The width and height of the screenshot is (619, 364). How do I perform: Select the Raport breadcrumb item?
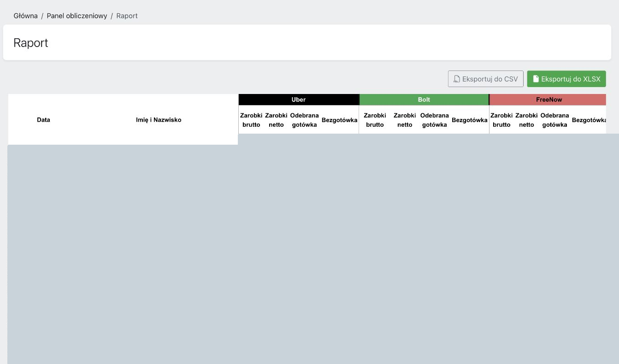pos(127,16)
